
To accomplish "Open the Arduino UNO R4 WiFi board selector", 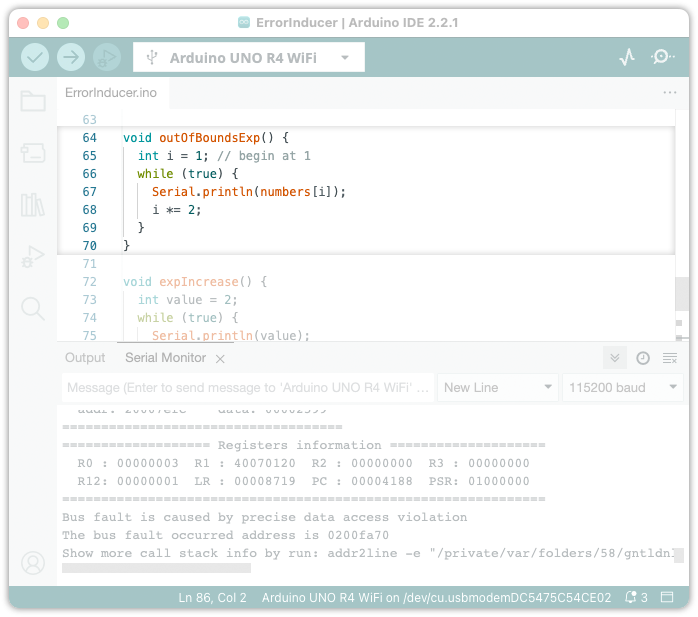I will click(249, 58).
